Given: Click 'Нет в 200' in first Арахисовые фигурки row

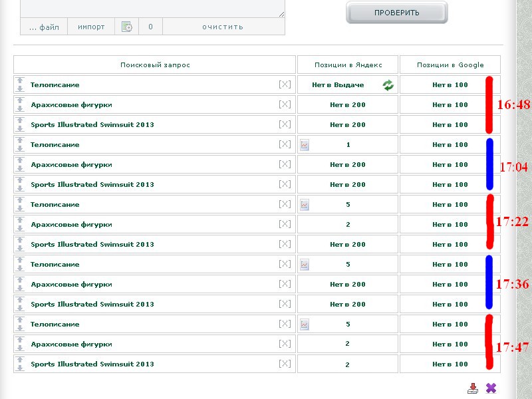Looking at the screenshot, I should [348, 105].
